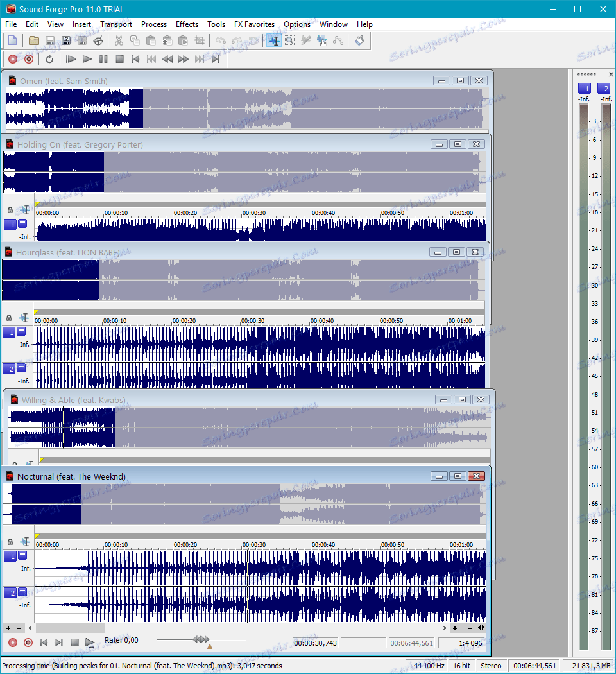Toggle the lock icon in Nocturnal window

coord(10,542)
